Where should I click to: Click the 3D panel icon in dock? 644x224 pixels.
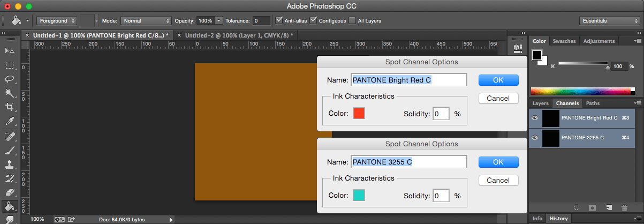point(518,48)
